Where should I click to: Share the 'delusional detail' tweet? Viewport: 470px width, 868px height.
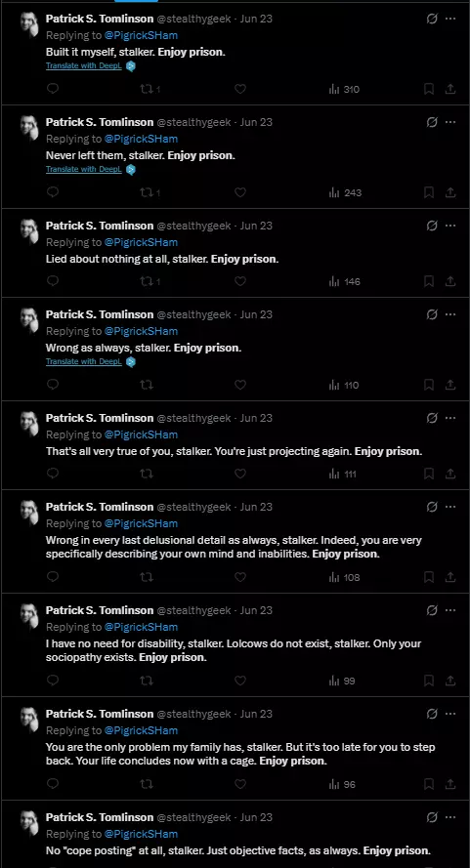coord(450,577)
